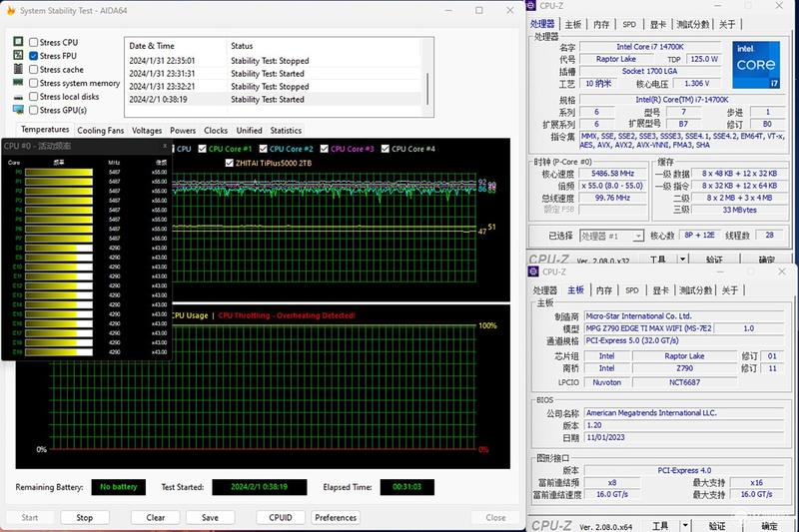Open the Preferences dialog
Viewport: 799px width, 532px height.
pyautogui.click(x=336, y=517)
